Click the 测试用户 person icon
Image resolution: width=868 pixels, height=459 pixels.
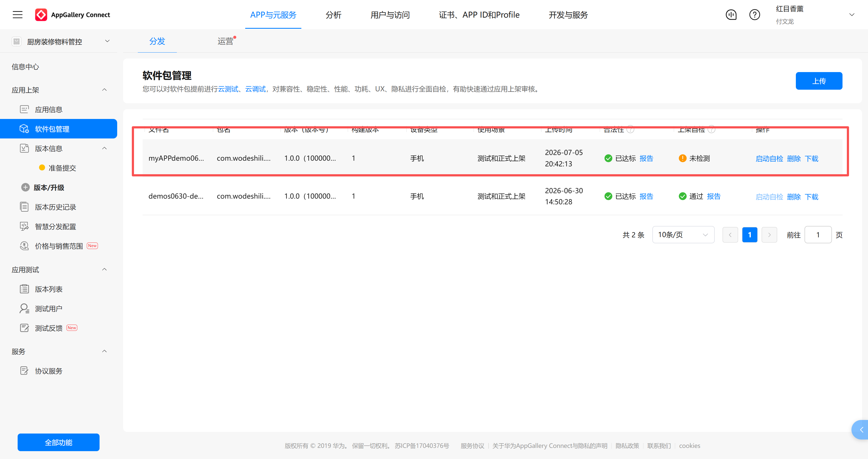tap(24, 309)
